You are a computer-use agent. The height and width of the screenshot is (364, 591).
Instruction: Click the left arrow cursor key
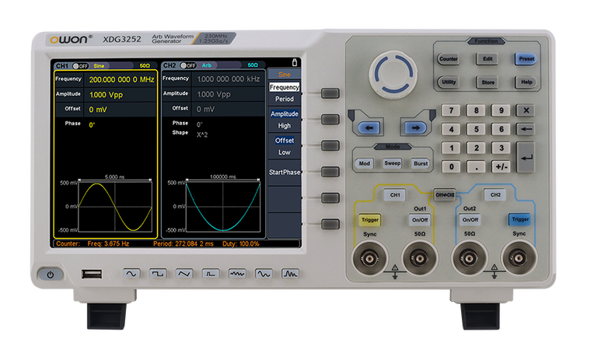click(369, 128)
